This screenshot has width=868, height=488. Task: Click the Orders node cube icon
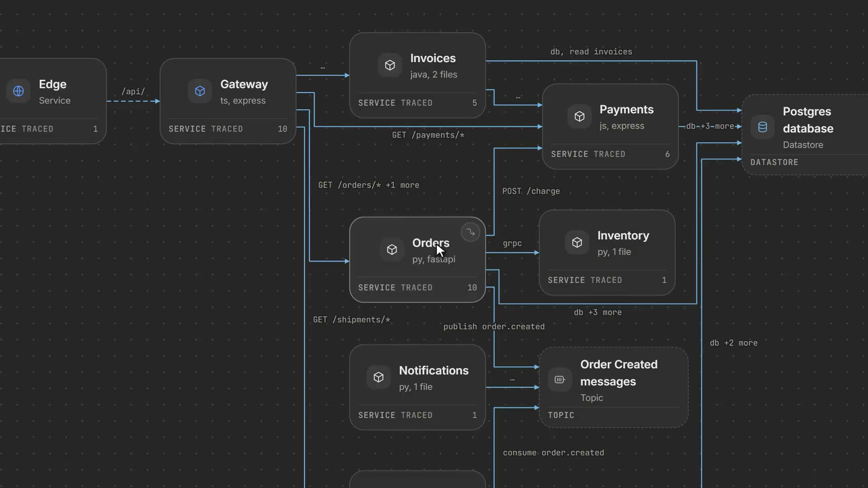coord(392,250)
